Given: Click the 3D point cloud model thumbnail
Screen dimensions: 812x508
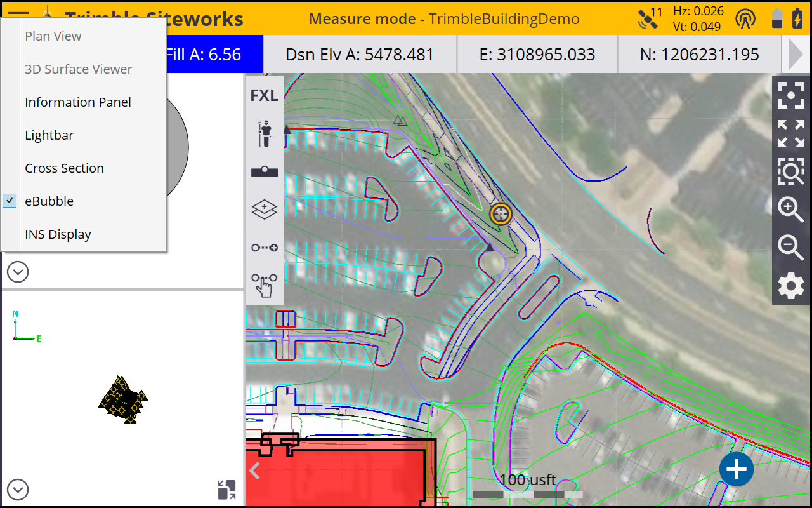Looking at the screenshot, I should (x=122, y=400).
